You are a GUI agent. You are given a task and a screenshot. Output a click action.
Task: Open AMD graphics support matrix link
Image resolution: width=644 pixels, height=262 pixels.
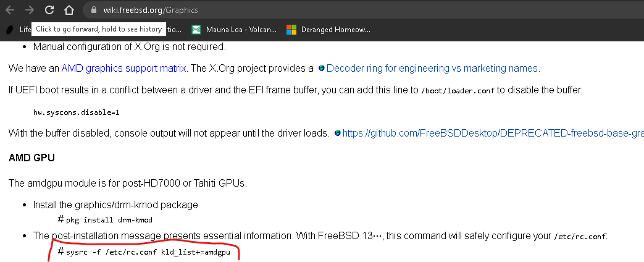tap(123, 68)
